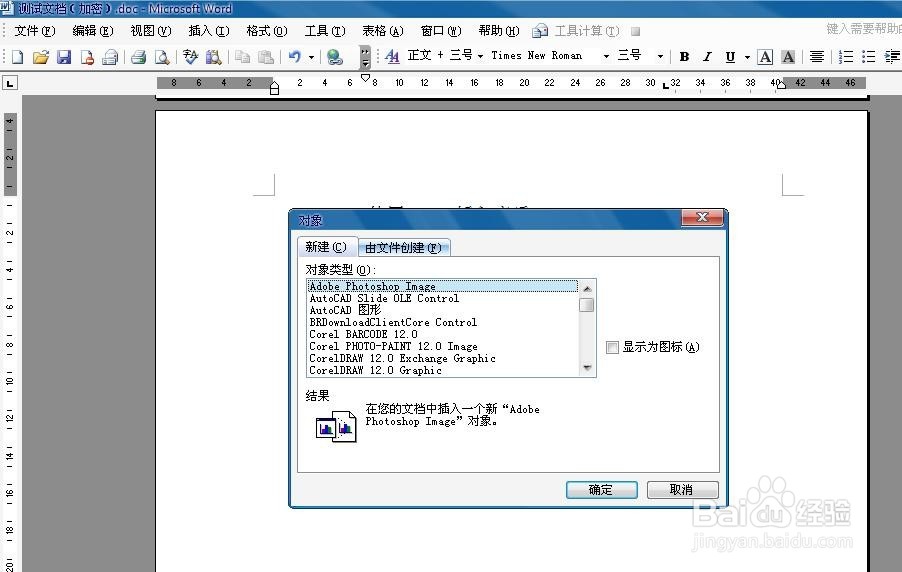Image resolution: width=902 pixels, height=572 pixels.
Task: Click the small gray square after 工具计算
Action: point(635,31)
